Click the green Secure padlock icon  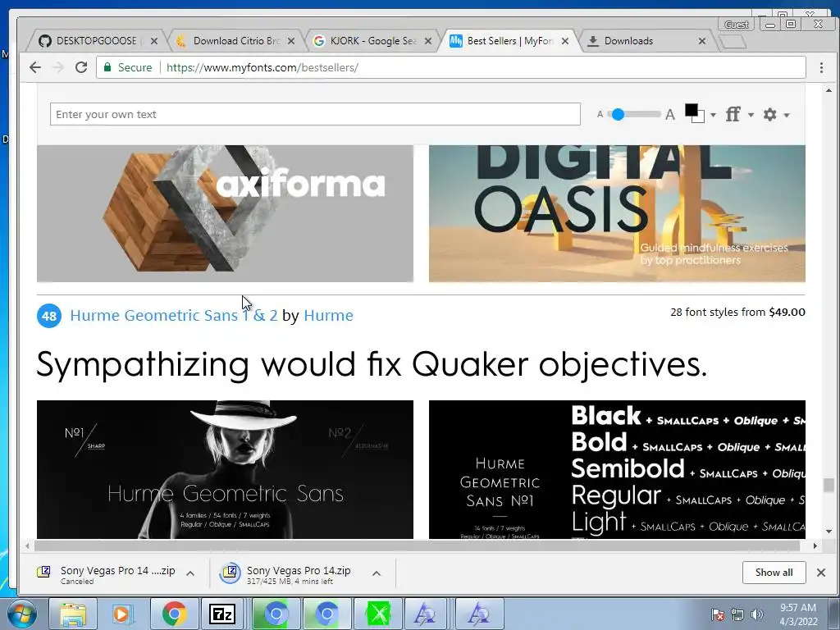pyautogui.click(x=107, y=67)
